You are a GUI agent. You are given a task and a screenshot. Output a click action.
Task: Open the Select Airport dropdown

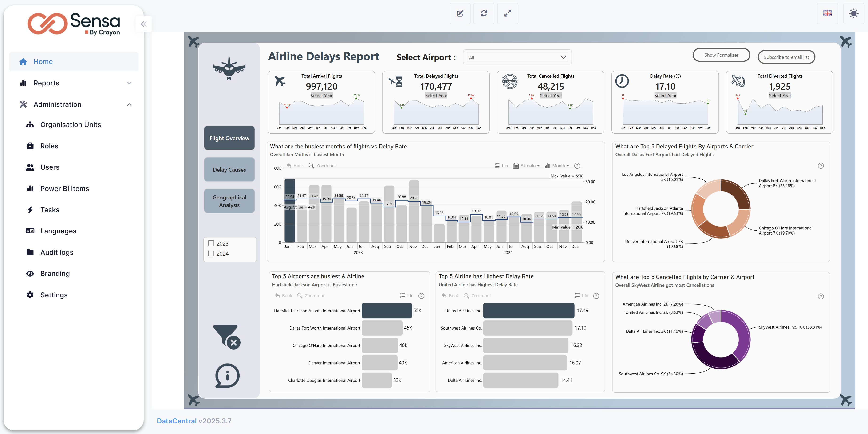click(x=517, y=57)
